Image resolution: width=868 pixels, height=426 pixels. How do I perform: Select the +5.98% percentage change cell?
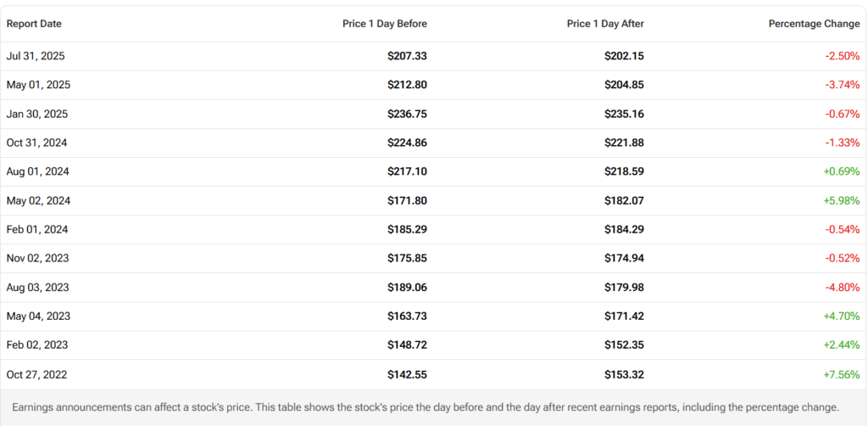click(841, 200)
